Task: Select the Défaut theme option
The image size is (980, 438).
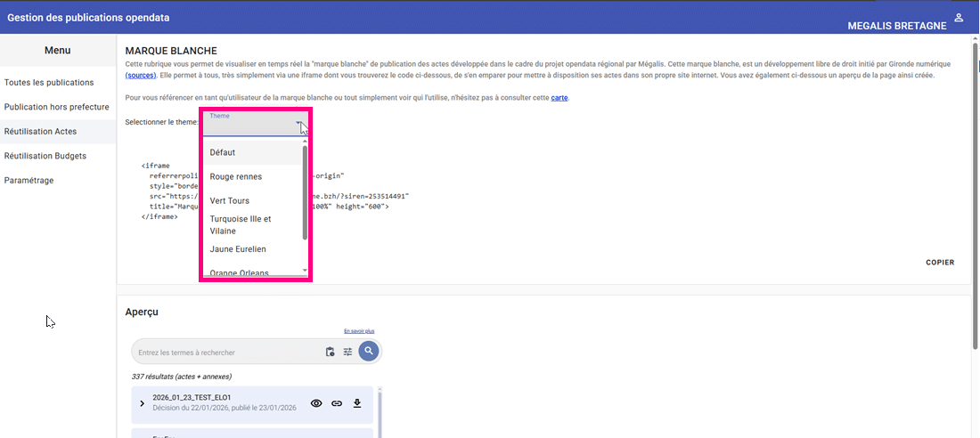Action: pos(223,152)
